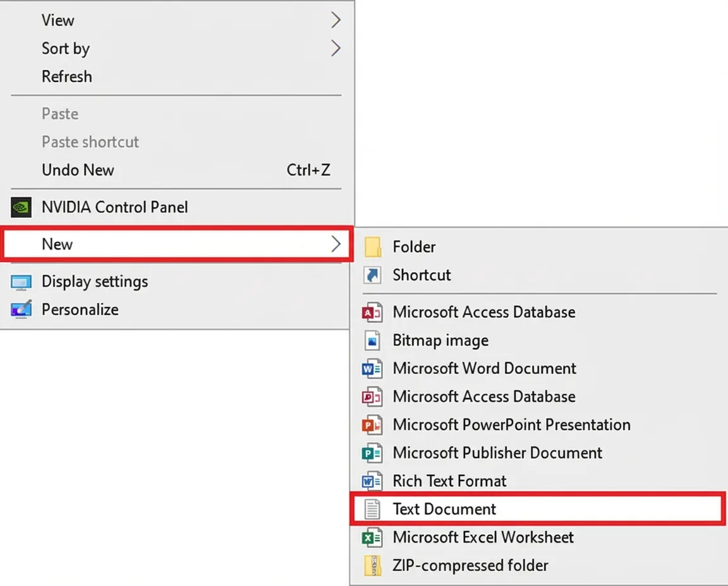Image resolution: width=728 pixels, height=586 pixels.
Task: Create a new Microsoft Word Document
Action: [537, 368]
